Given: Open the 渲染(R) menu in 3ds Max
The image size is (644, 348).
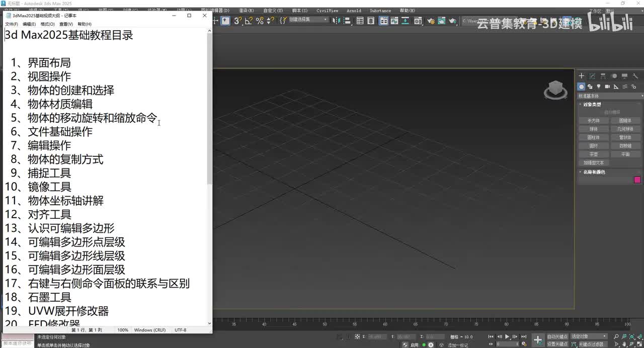Looking at the screenshot, I should pyautogui.click(x=246, y=10).
